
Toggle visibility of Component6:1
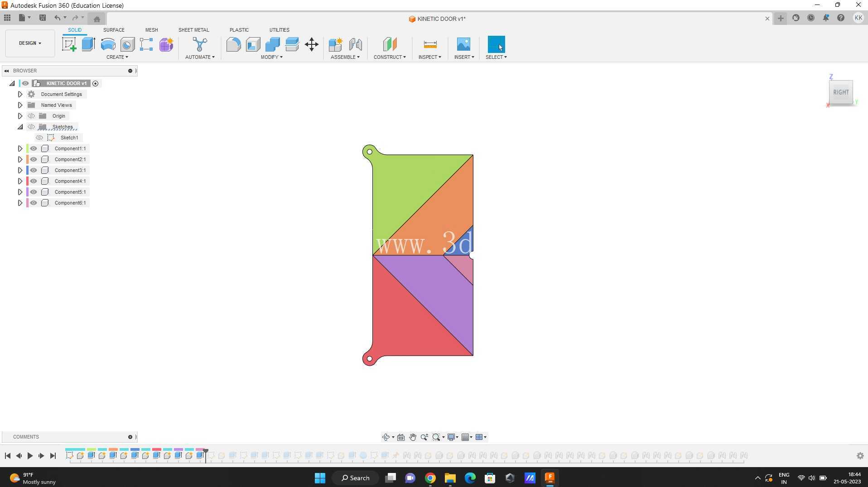pyautogui.click(x=34, y=203)
